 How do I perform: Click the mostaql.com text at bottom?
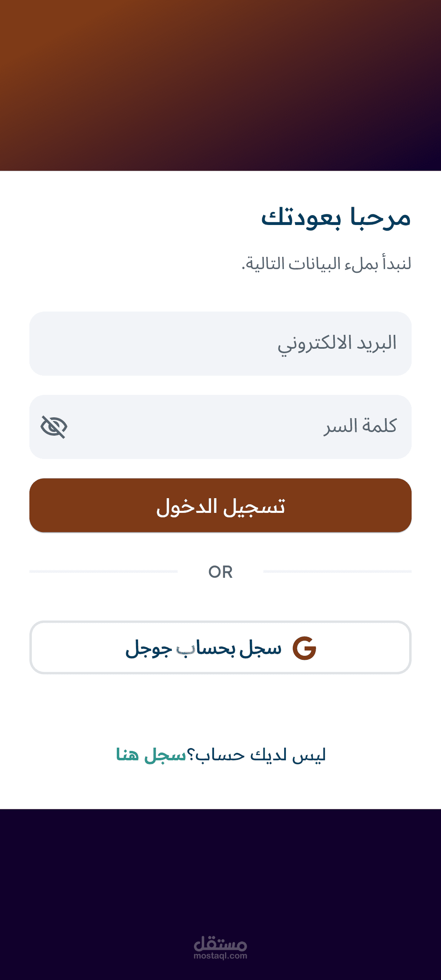pos(220,956)
